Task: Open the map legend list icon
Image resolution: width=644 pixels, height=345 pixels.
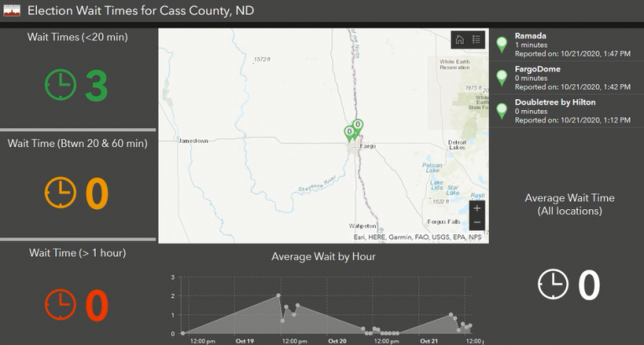Action: [476, 39]
